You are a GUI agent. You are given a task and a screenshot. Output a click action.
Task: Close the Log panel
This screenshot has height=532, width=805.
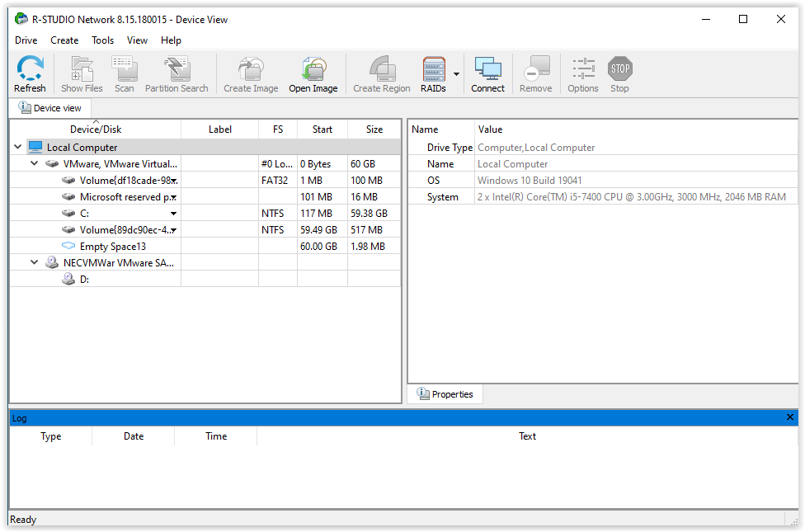[790, 417]
